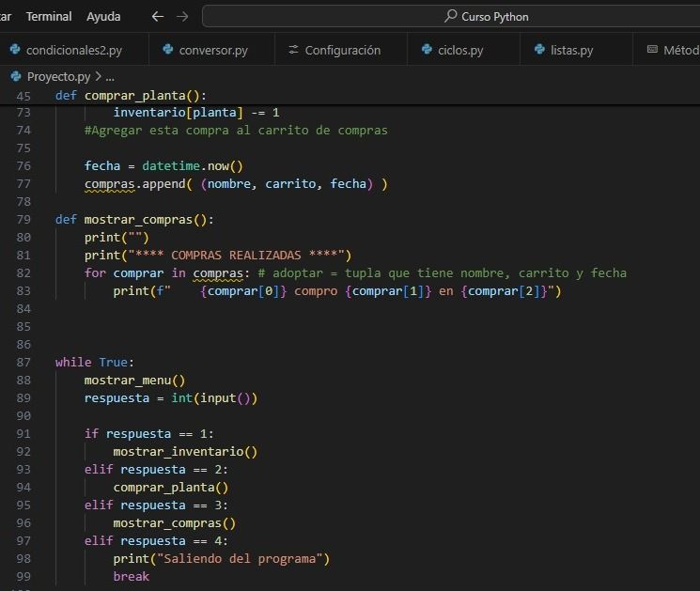Click the Python icon in the breadcrumb
700x591 pixels.
(16, 76)
